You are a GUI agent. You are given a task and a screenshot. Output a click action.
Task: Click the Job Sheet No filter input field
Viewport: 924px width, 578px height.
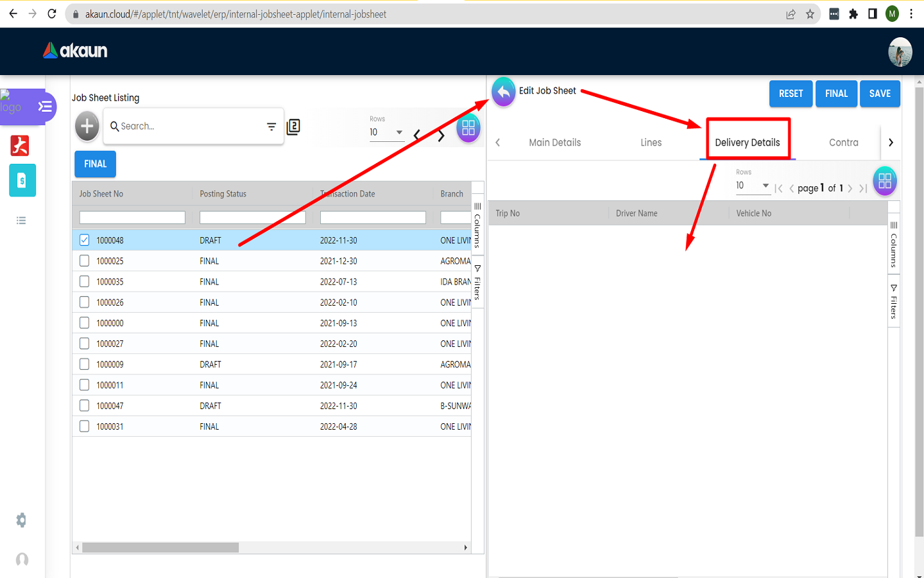pyautogui.click(x=132, y=218)
